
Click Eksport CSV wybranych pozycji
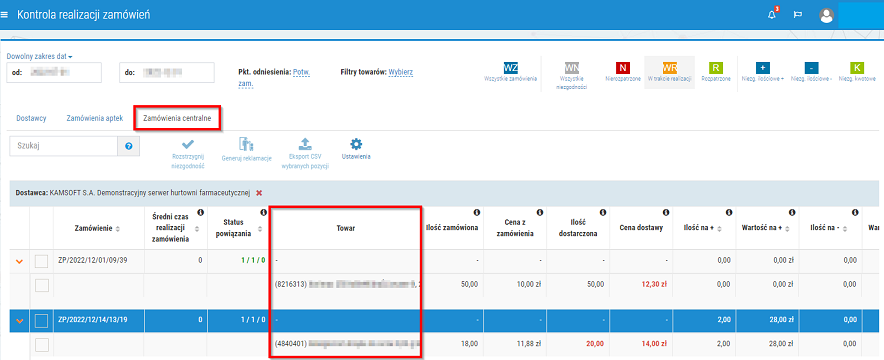(x=304, y=153)
